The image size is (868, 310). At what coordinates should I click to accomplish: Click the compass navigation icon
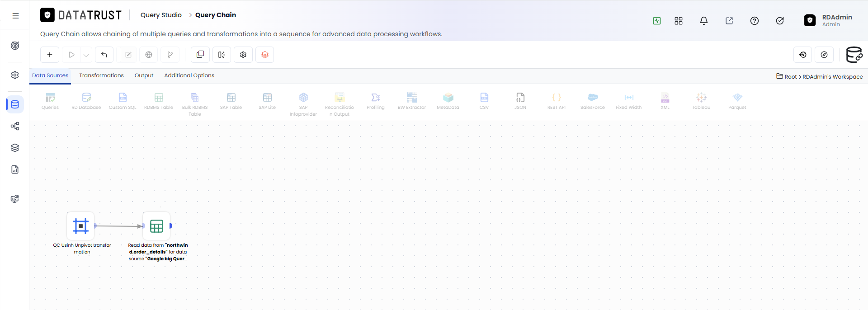coord(824,55)
